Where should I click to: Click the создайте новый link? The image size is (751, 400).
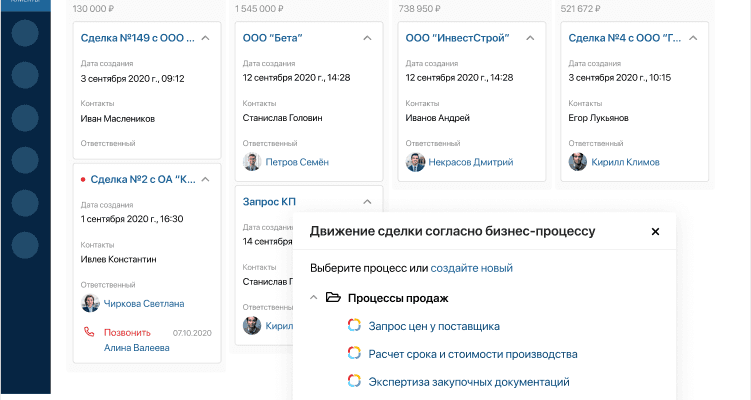(472, 268)
